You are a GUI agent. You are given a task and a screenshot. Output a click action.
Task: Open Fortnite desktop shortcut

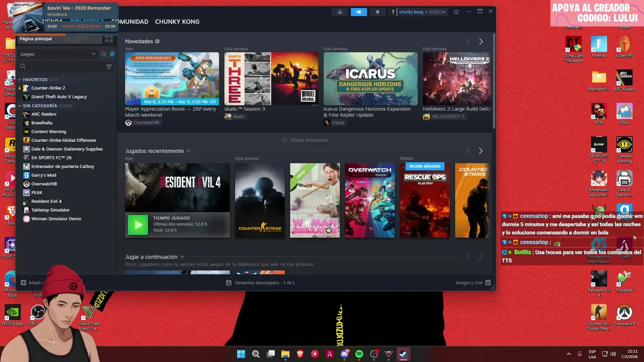(599, 47)
